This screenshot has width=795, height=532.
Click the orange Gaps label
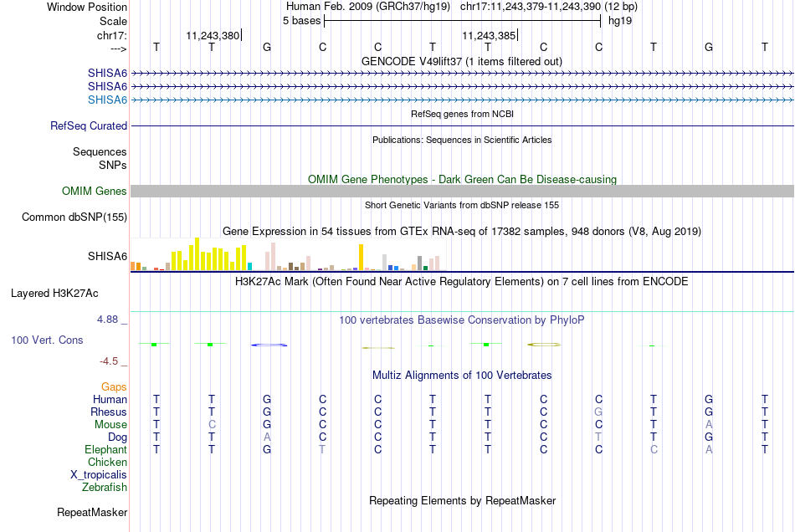click(x=114, y=387)
